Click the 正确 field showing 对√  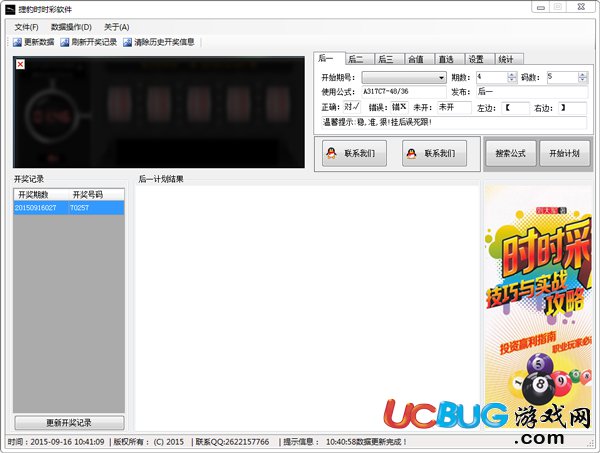point(352,108)
